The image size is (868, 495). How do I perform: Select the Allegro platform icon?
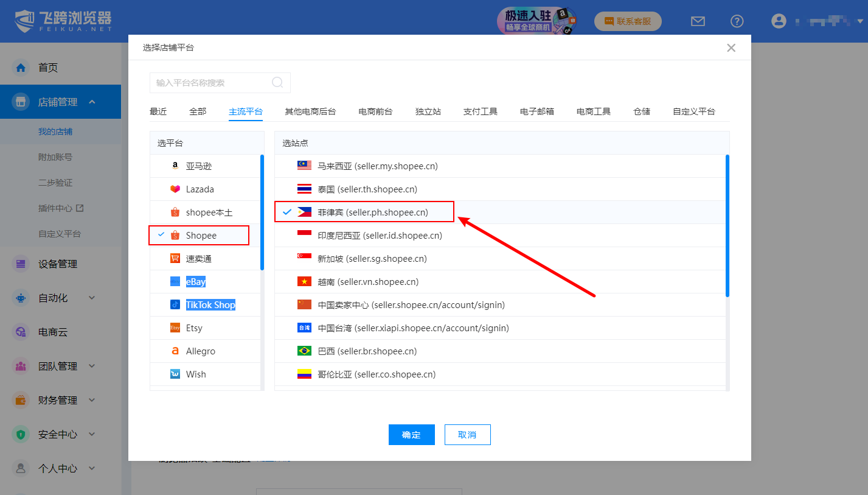coord(175,351)
